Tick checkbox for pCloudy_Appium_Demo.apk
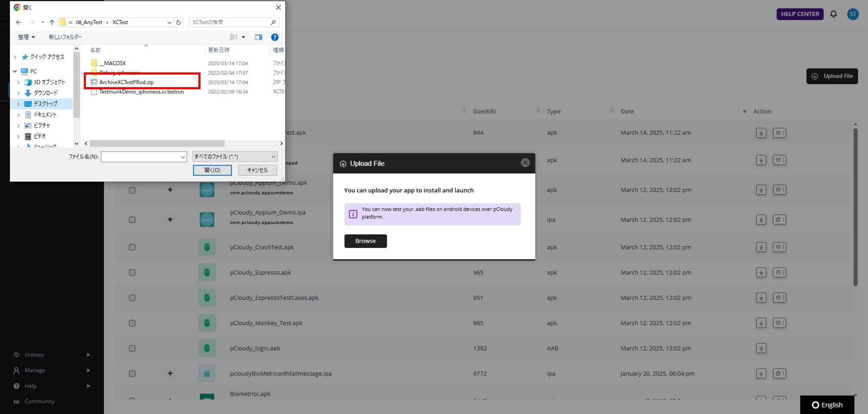Image resolution: width=868 pixels, height=414 pixels. pos(132,190)
